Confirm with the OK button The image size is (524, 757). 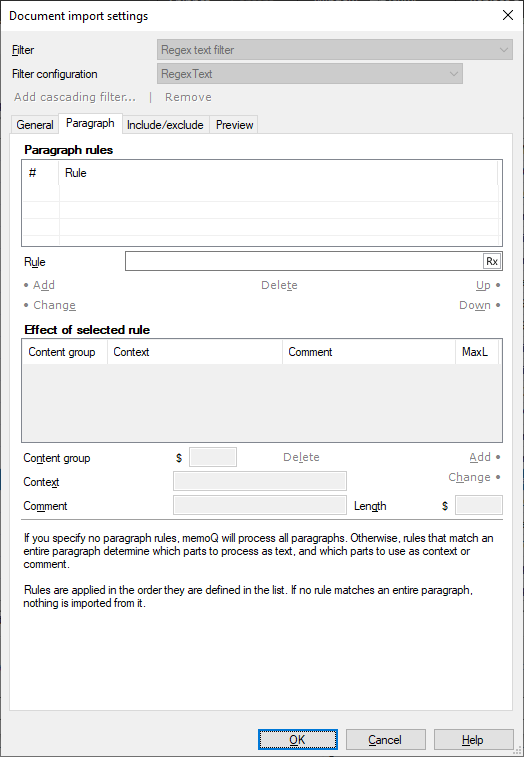coord(297,740)
